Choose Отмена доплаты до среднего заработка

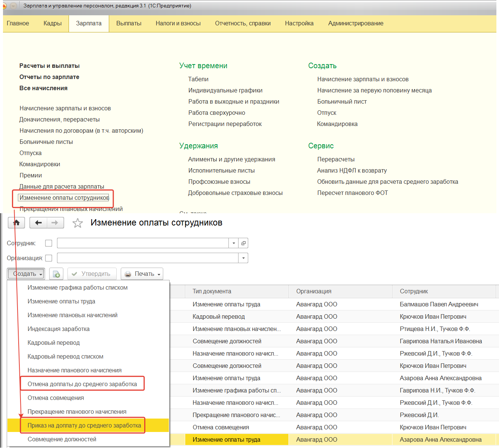tap(82, 384)
